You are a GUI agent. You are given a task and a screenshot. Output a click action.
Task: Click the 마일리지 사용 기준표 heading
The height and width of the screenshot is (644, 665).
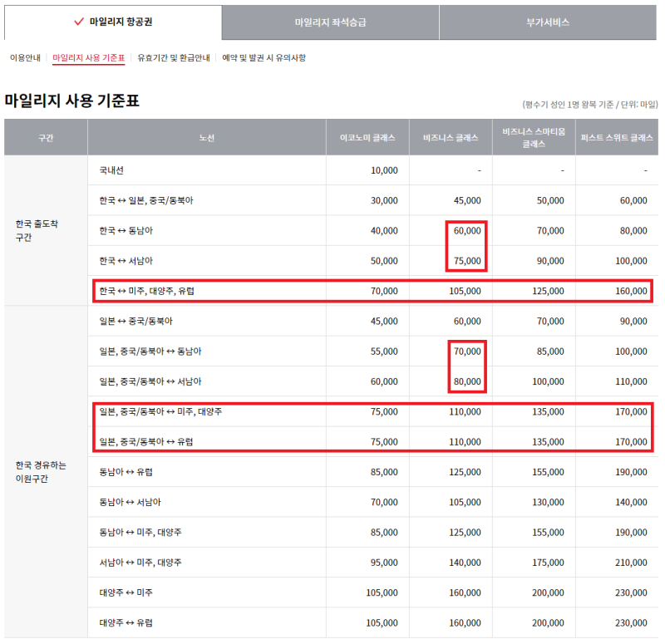tap(72, 101)
